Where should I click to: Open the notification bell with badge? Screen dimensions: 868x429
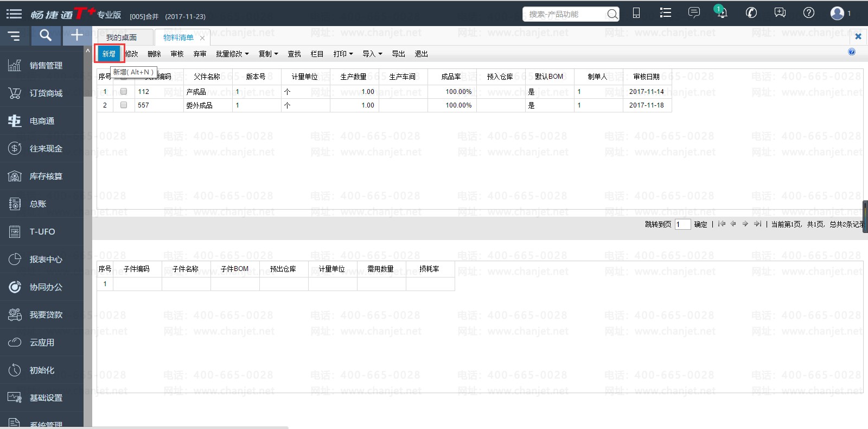pos(722,12)
